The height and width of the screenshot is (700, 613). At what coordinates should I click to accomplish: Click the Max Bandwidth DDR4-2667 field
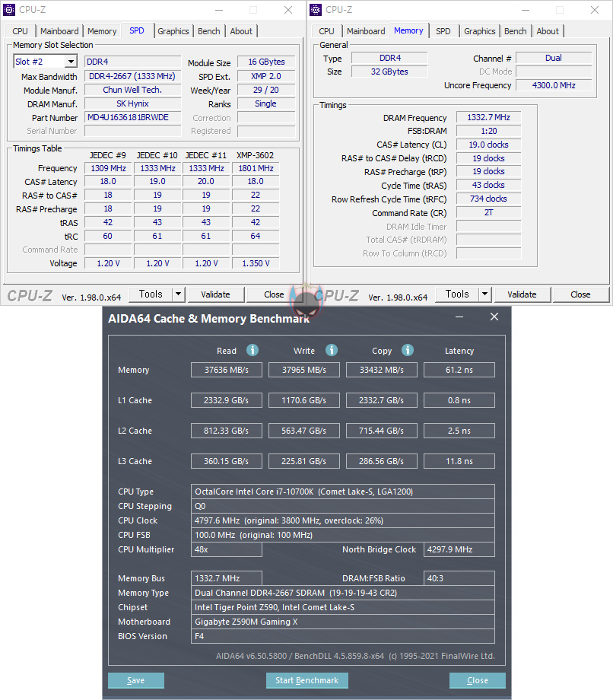[x=133, y=76]
